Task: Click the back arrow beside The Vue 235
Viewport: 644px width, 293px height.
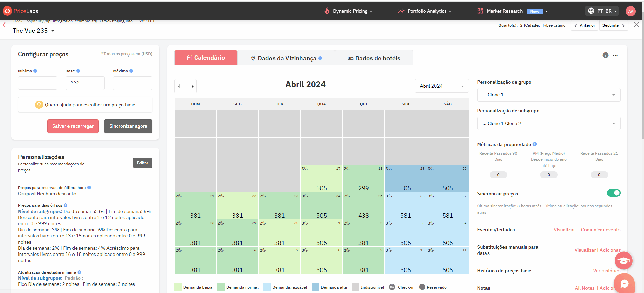Action: [x=5, y=25]
